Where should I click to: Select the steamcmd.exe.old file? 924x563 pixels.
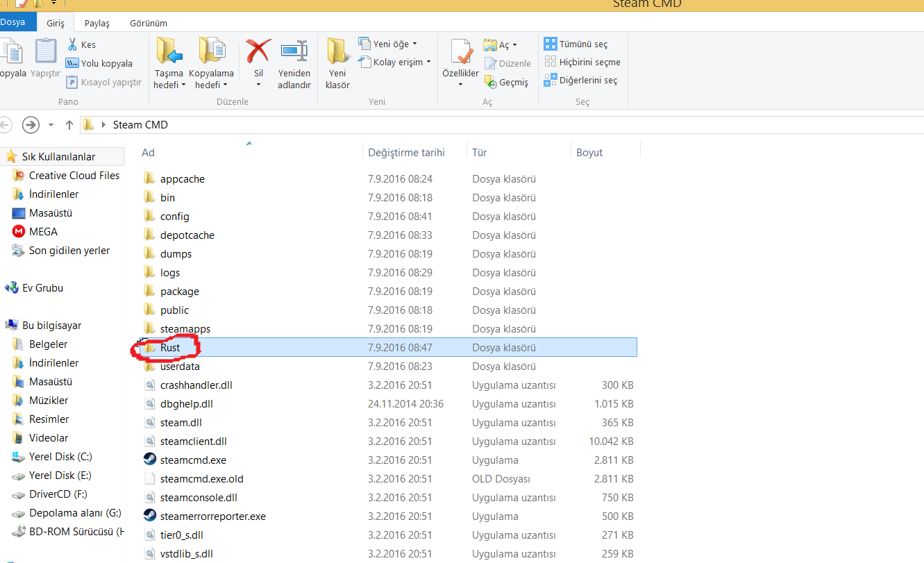tap(201, 478)
